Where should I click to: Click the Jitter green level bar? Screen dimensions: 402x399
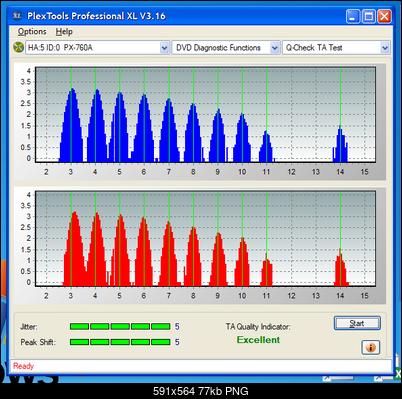(120, 326)
